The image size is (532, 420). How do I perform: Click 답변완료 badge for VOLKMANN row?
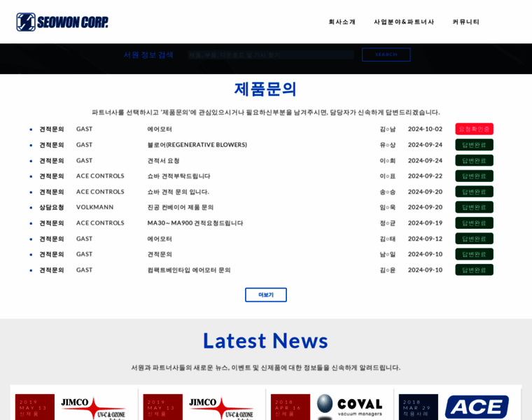point(474,207)
